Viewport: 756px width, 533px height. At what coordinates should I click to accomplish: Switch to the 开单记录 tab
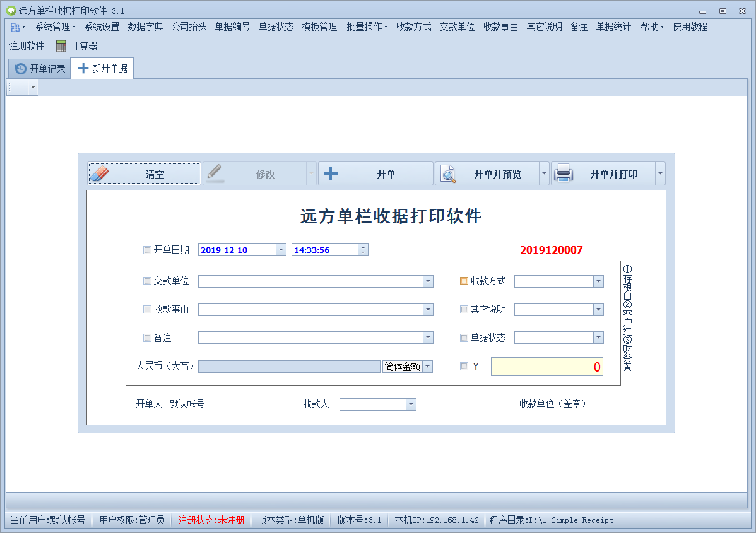[x=40, y=69]
